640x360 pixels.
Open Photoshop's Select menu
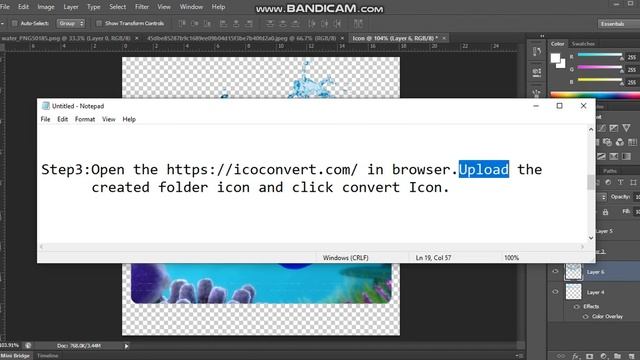click(118, 7)
